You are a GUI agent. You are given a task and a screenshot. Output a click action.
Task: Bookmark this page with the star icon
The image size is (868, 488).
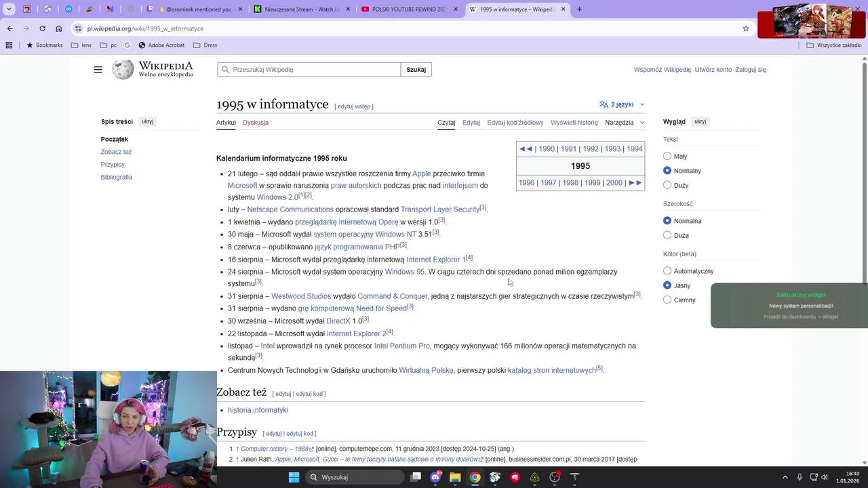[x=746, y=28]
